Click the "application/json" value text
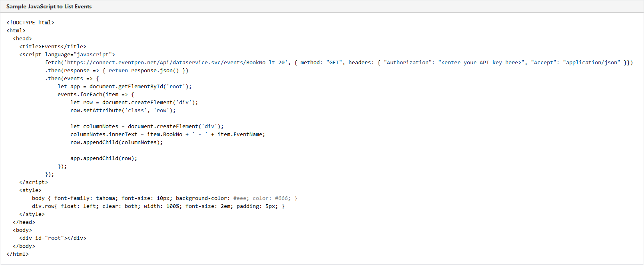The image size is (644, 265). pos(592,63)
